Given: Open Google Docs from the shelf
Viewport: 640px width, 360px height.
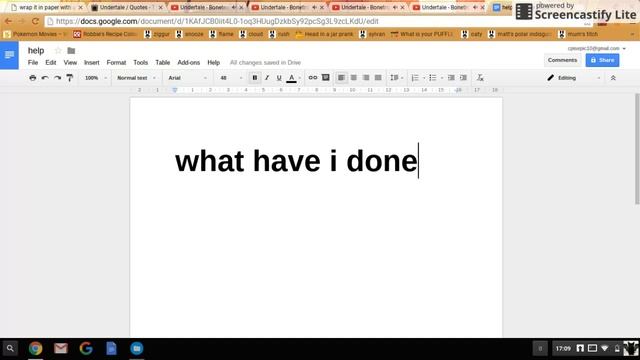Looking at the screenshot, I should 111,348.
